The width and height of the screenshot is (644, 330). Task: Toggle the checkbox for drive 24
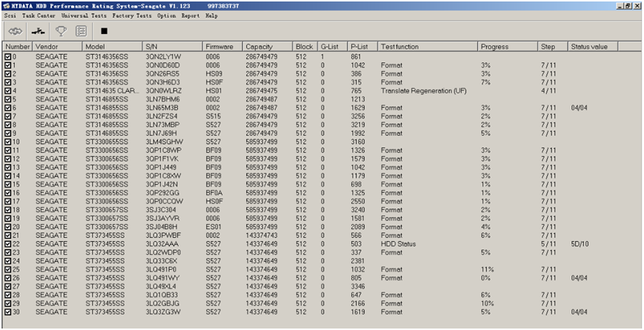point(8,261)
